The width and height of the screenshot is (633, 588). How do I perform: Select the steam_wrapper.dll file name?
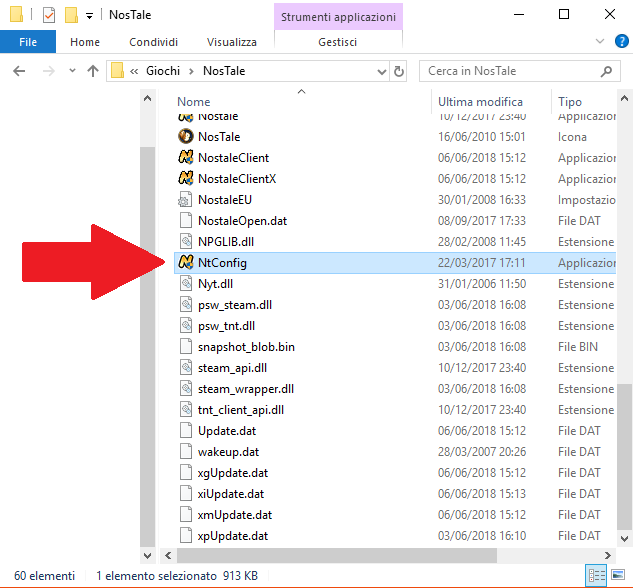pos(246,389)
